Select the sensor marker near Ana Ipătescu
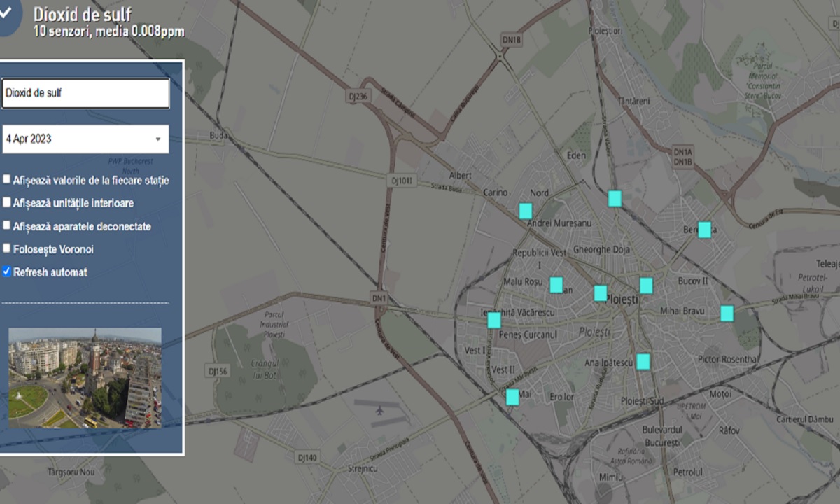Screen dimensions: 840x504 [x=643, y=362]
